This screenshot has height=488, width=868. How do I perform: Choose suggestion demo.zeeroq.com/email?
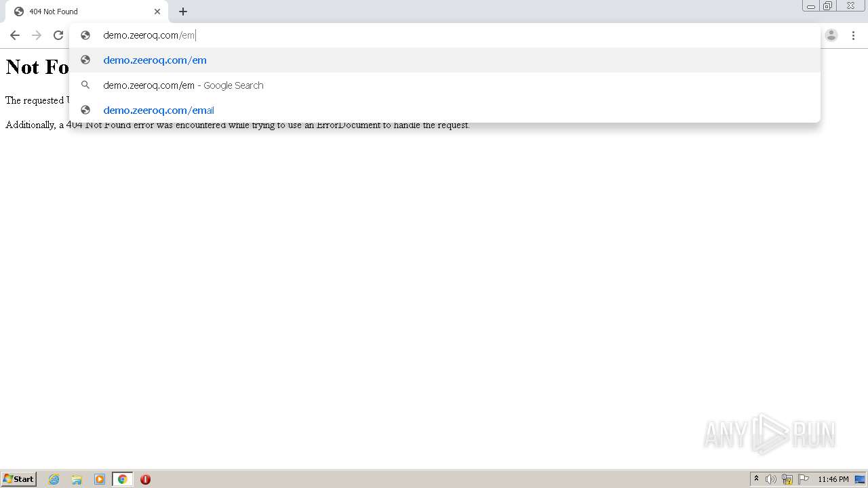(445, 110)
